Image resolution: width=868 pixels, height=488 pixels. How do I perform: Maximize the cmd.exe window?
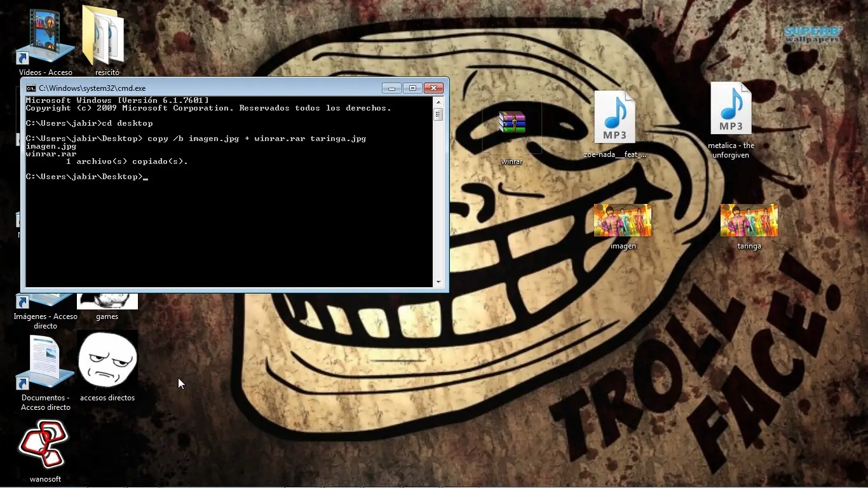[x=412, y=88]
